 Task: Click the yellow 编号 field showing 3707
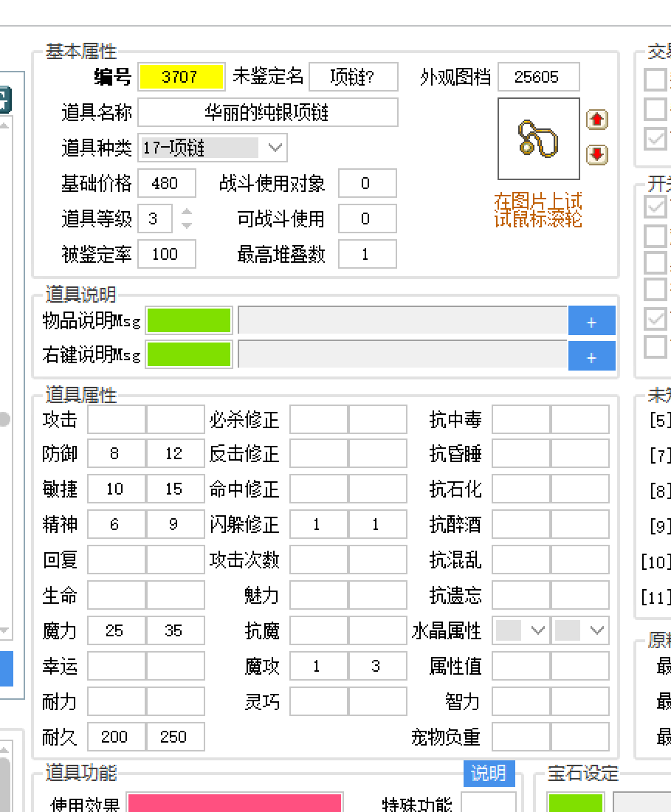pos(181,77)
